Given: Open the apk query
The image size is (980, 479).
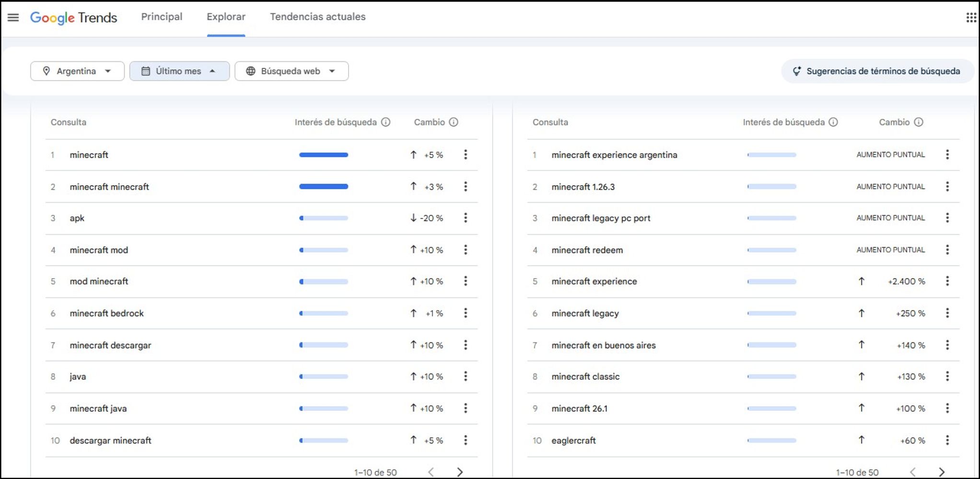Looking at the screenshot, I should 77,218.
